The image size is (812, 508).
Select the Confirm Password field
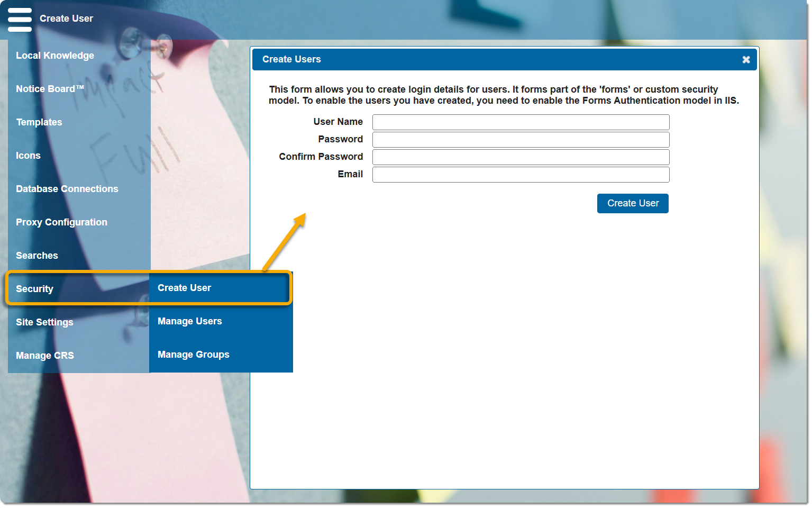(x=521, y=157)
